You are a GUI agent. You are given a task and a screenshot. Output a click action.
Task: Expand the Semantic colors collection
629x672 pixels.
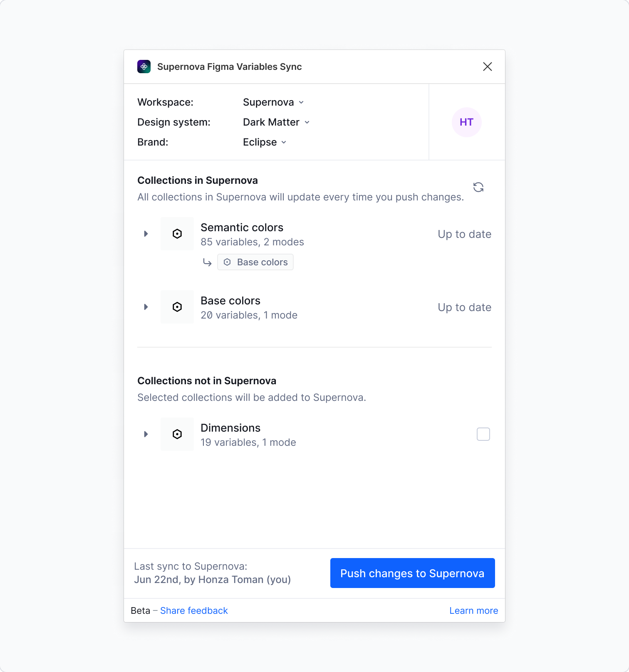[146, 234]
